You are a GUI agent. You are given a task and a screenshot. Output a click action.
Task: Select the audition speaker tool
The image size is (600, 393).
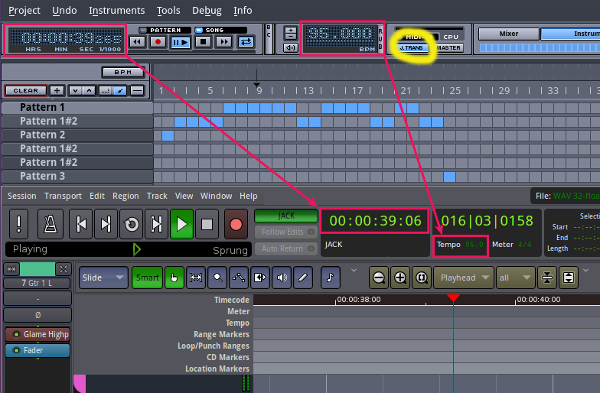(x=282, y=277)
